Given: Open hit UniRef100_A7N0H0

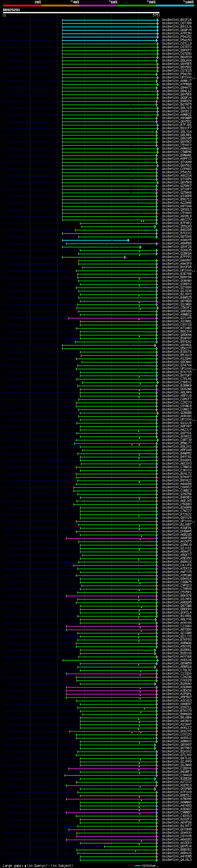Looking at the screenshot, I should click(177, 799).
